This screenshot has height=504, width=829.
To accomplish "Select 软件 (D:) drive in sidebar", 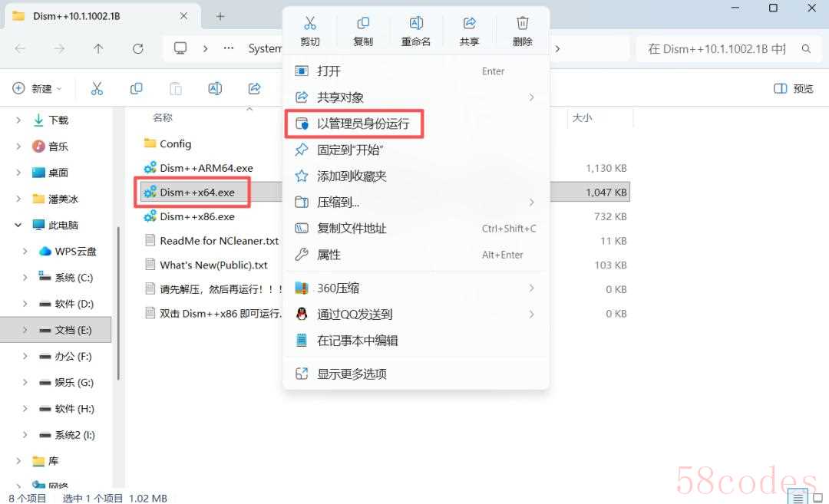I will (74, 304).
